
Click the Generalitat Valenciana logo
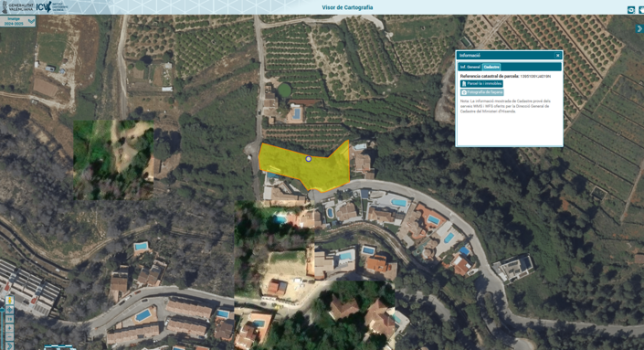(17, 6)
